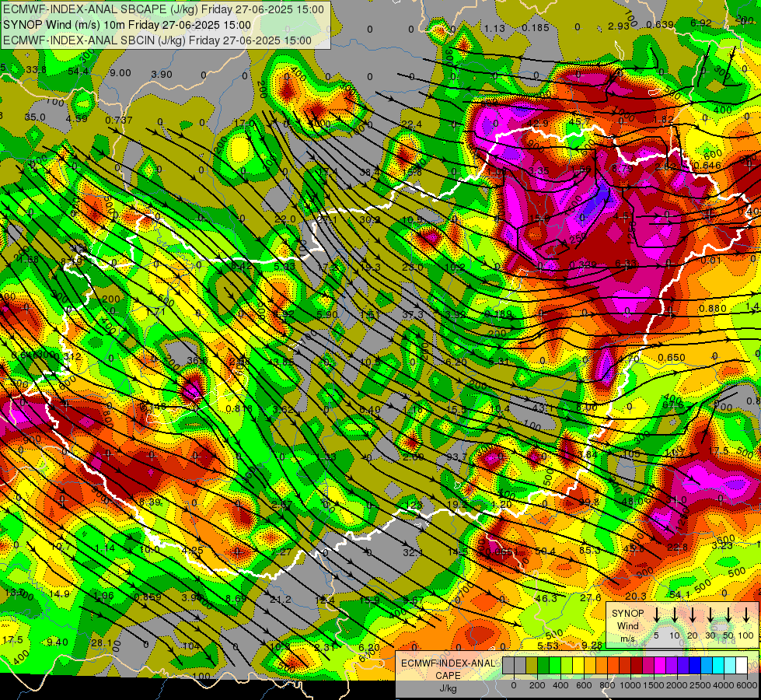761x700 pixels.
Task: Pick the yellow swatch in the CAPE legend
Action: [x=578, y=666]
